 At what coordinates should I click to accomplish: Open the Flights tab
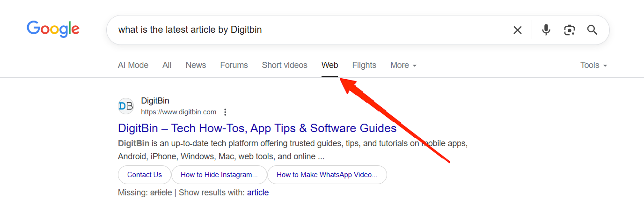(x=364, y=65)
